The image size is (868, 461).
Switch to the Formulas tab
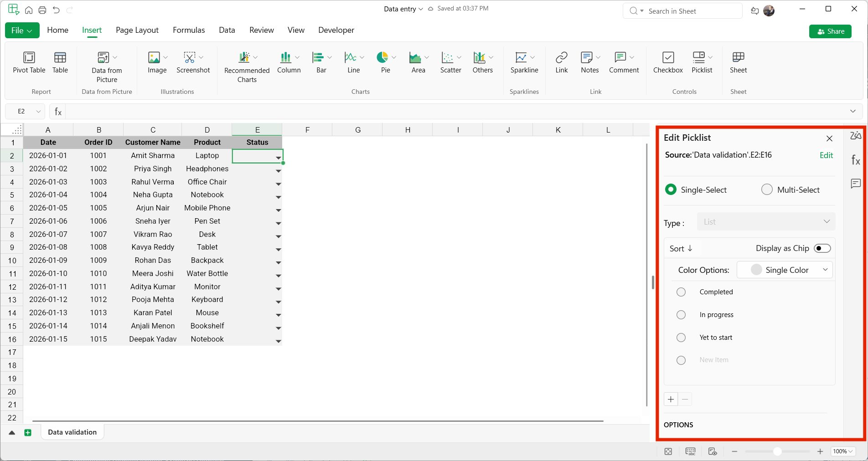tap(189, 30)
